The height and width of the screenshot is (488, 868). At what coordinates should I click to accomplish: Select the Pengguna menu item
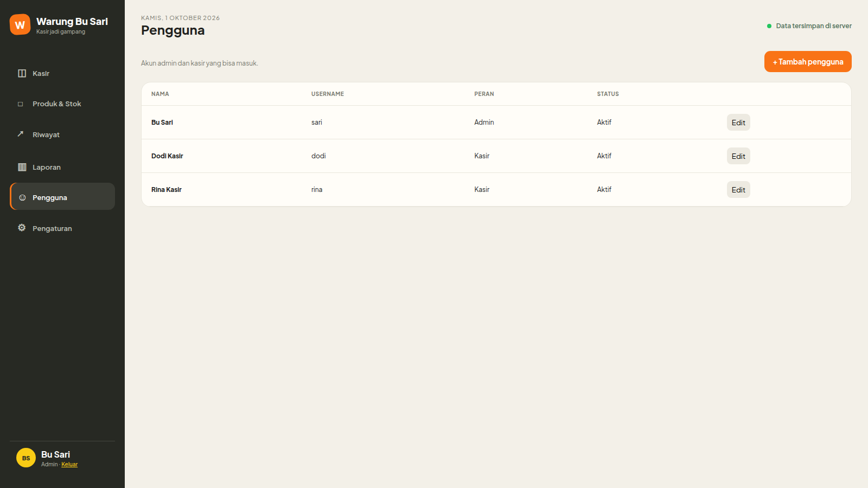pos(62,196)
